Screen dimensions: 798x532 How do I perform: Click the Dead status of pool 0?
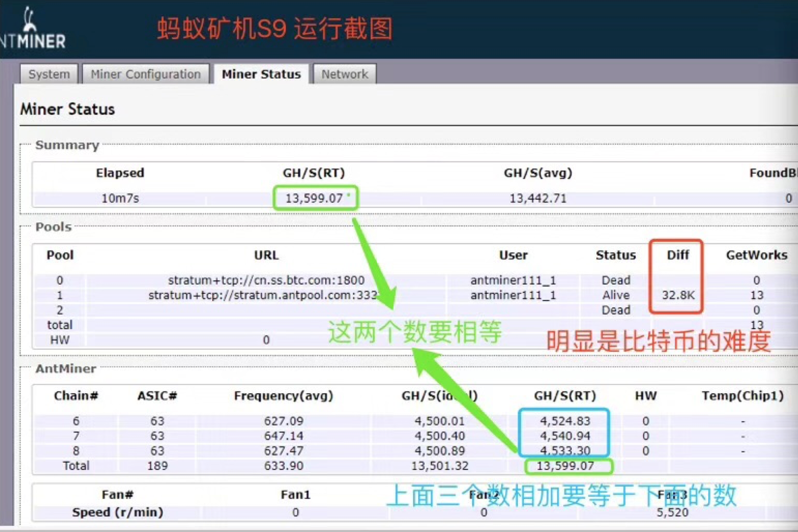(616, 280)
